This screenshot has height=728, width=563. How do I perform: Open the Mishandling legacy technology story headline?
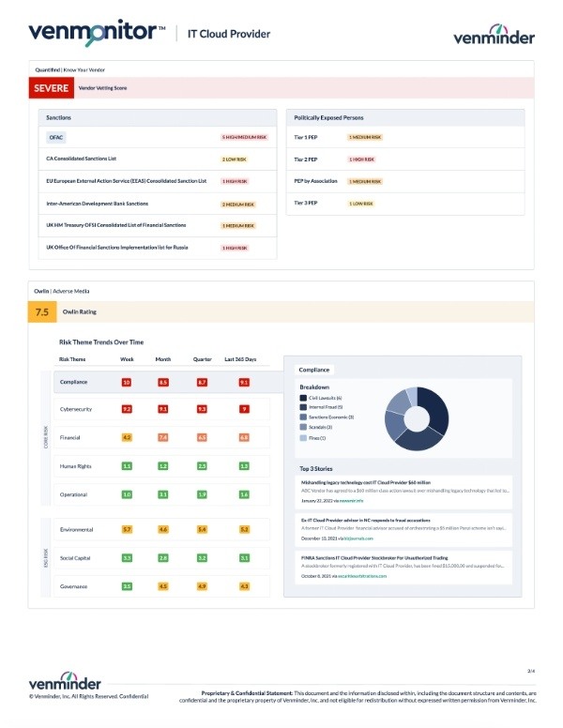(x=364, y=481)
